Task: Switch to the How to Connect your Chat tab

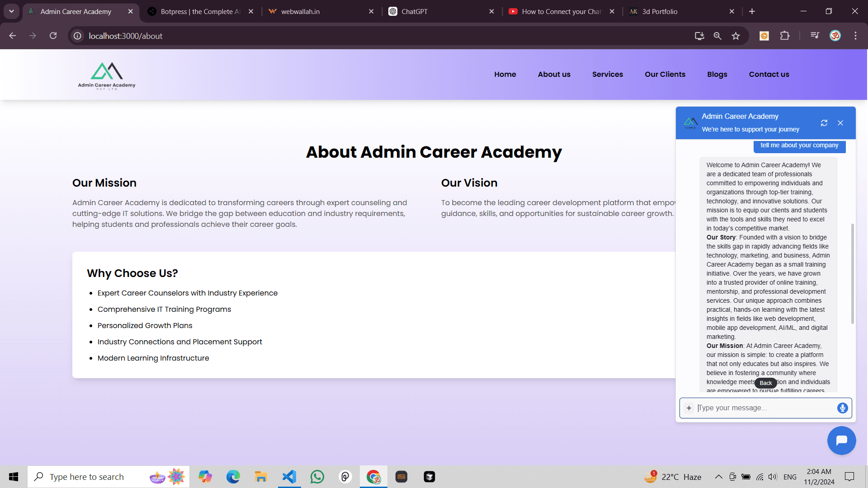Action: point(561,11)
